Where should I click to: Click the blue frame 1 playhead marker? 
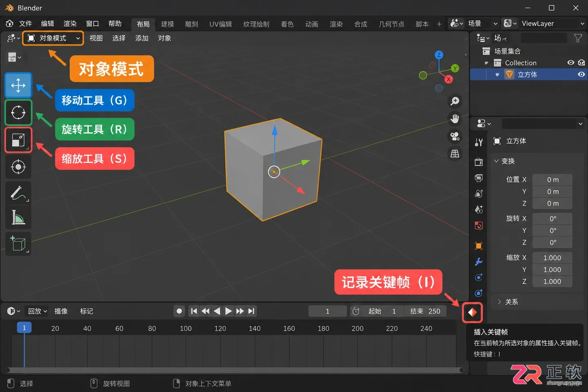[24, 328]
